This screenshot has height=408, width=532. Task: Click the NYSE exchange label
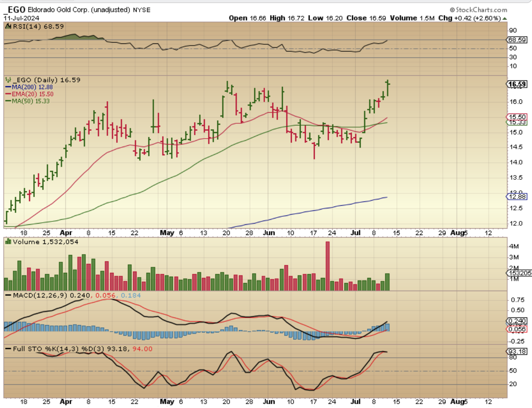click(142, 10)
